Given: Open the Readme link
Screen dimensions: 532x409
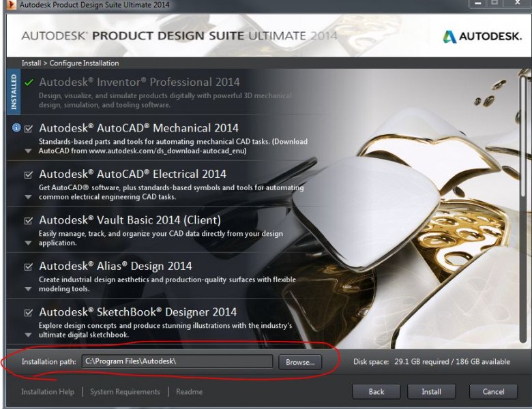Looking at the screenshot, I should 189,392.
